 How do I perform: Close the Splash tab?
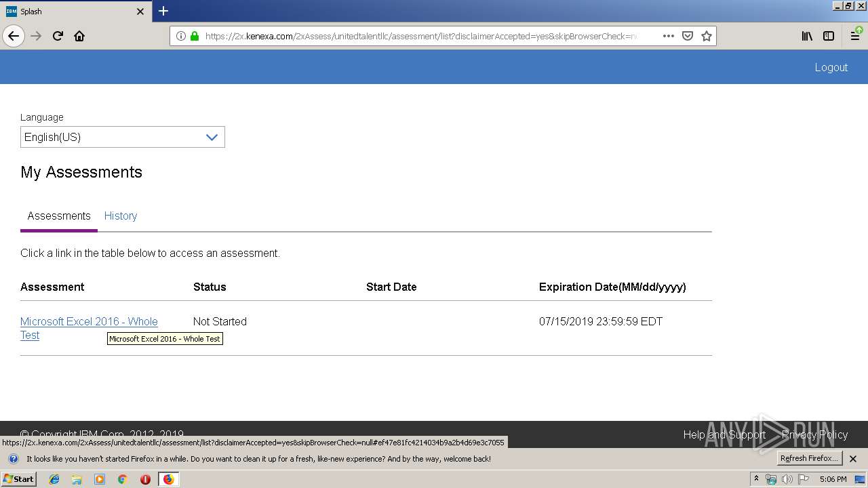tap(140, 12)
